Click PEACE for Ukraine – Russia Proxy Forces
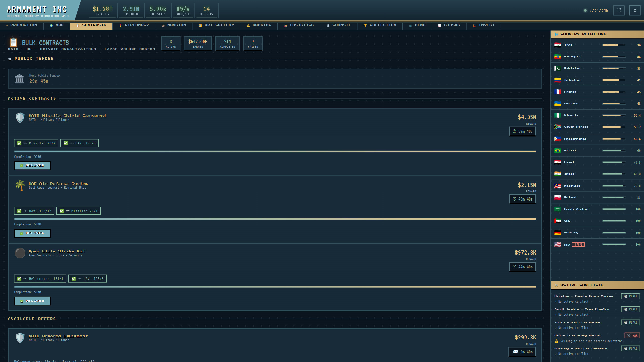Viewport: 644px width, 362px height. (630, 296)
